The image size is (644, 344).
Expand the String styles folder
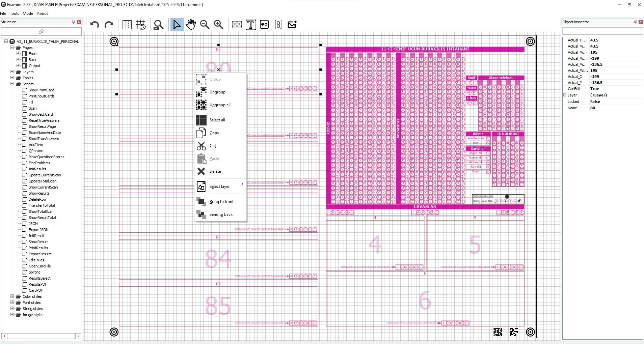12,309
